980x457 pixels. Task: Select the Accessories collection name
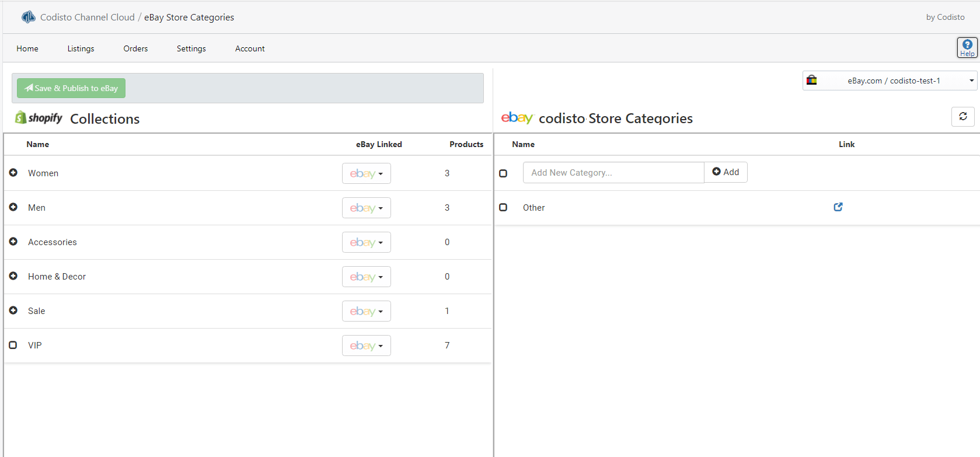pos(53,242)
